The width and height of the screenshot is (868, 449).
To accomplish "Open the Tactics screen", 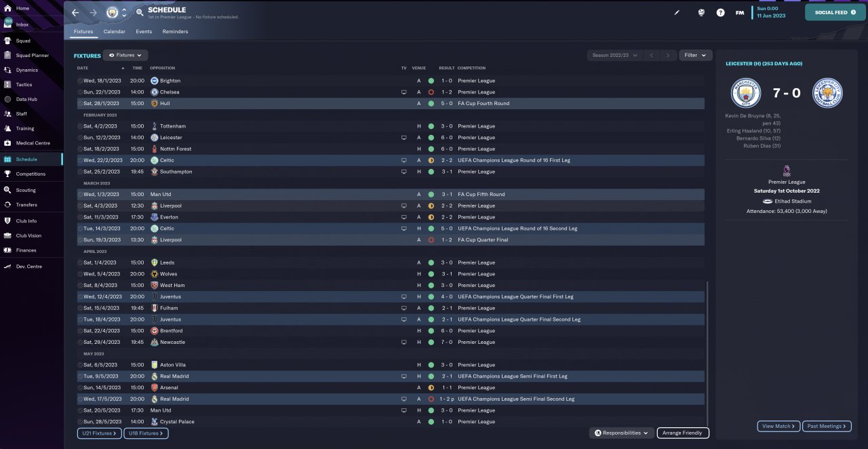I will pos(24,85).
